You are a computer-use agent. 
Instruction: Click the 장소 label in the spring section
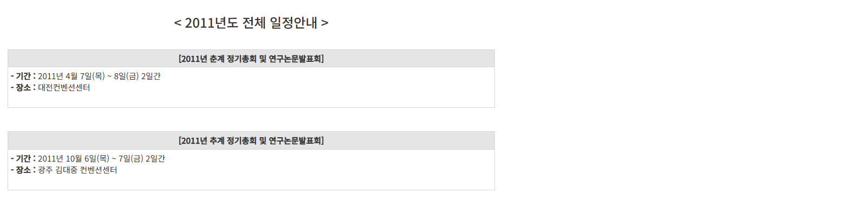23,87
